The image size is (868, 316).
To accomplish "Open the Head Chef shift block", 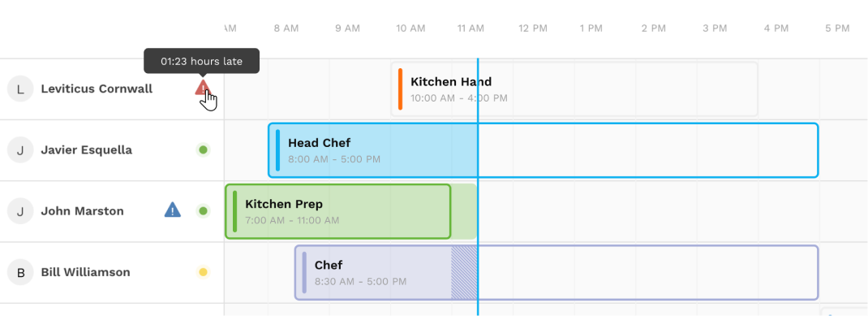I will 543,150.
